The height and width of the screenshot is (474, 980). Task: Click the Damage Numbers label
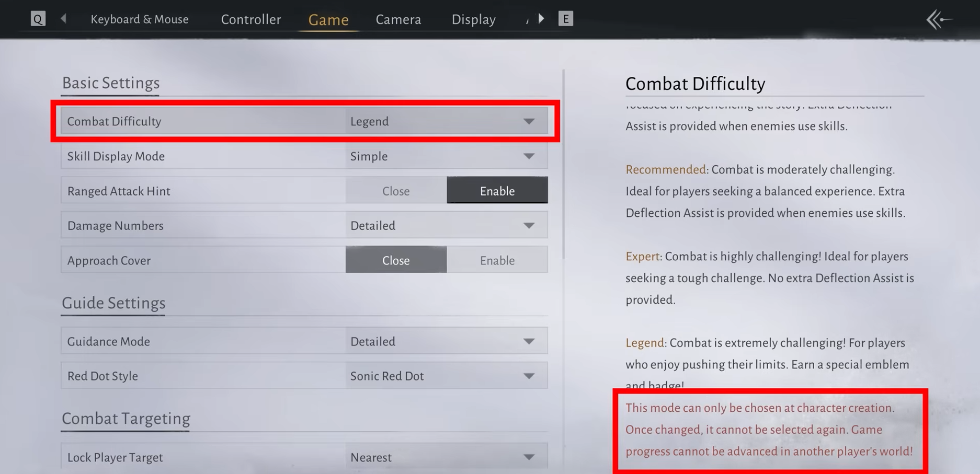(116, 226)
